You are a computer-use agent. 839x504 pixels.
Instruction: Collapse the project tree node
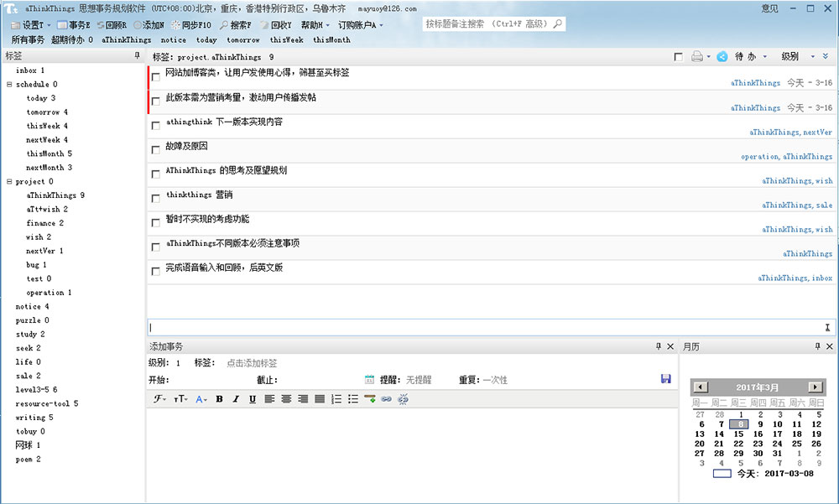pyautogui.click(x=9, y=181)
